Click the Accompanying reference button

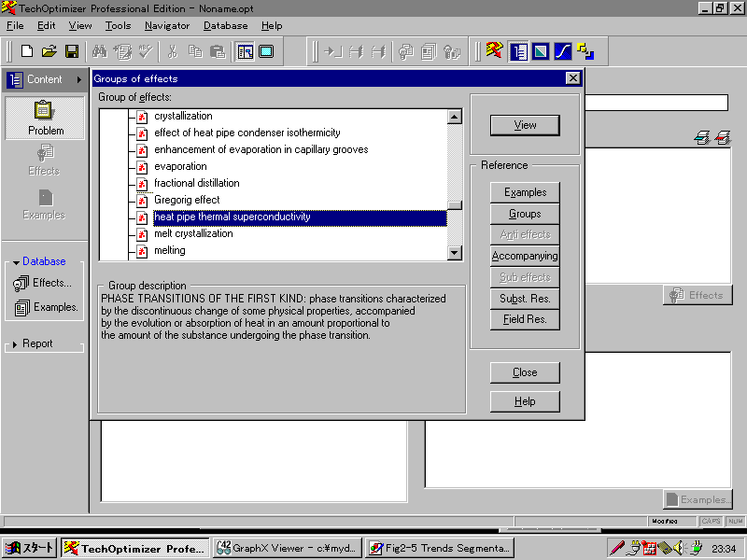tap(525, 256)
